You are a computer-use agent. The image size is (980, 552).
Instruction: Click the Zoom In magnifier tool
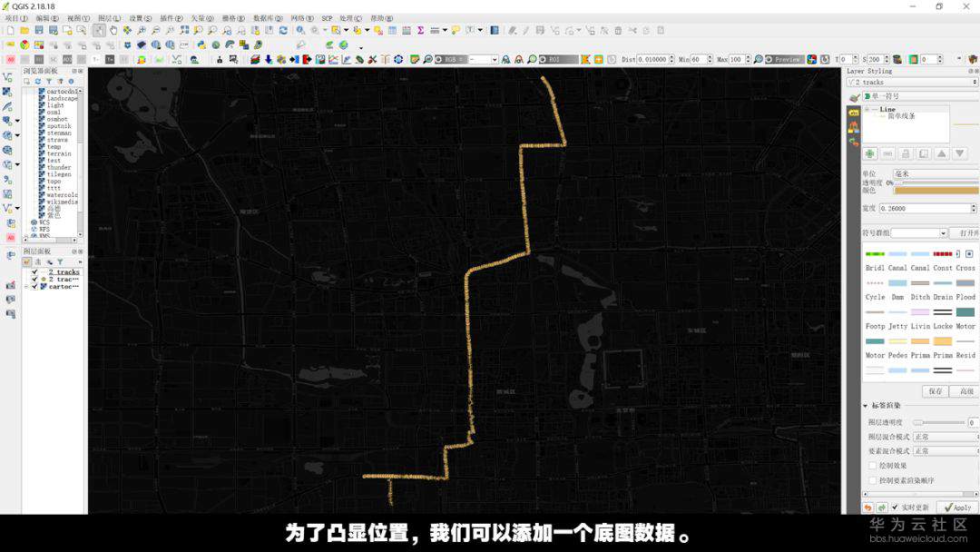point(142,30)
